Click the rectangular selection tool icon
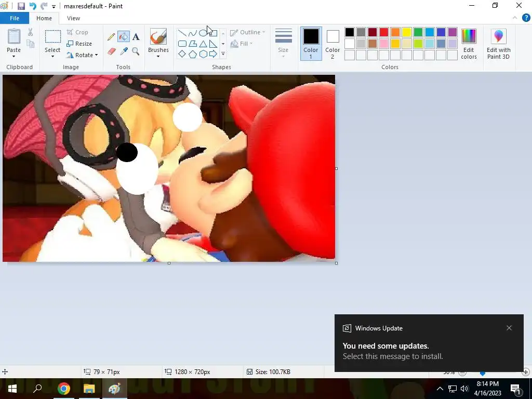 click(53, 37)
